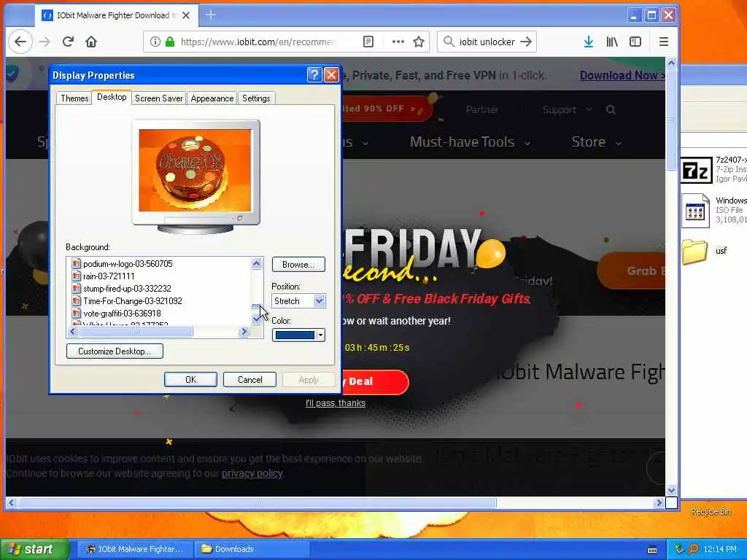747x560 pixels.
Task: Click the Firefox page scroll down arrow
Action: [671, 490]
